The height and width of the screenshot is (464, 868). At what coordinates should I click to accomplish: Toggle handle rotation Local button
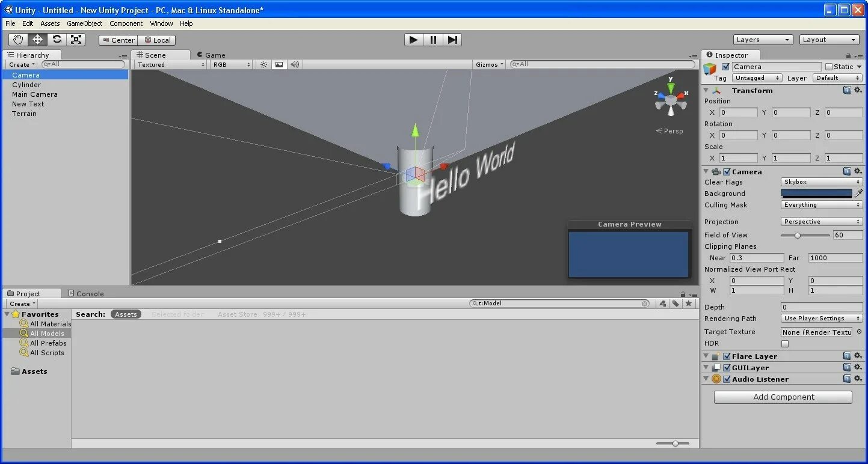[x=157, y=40]
